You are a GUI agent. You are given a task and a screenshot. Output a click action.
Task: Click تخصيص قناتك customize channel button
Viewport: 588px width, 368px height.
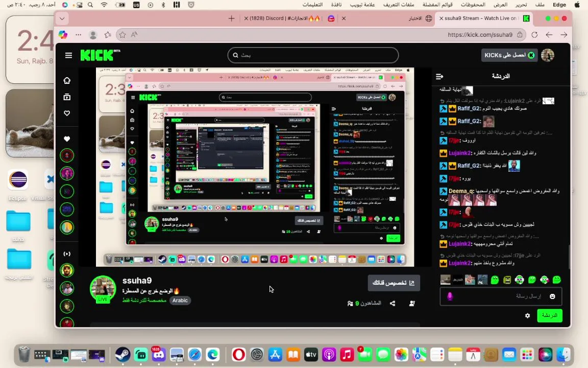click(394, 283)
